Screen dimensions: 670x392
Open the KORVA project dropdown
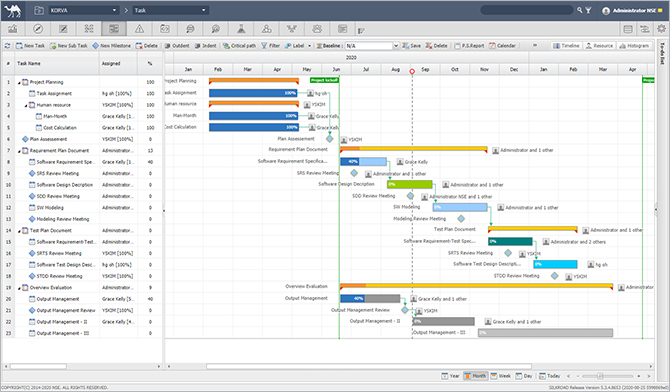pos(83,10)
